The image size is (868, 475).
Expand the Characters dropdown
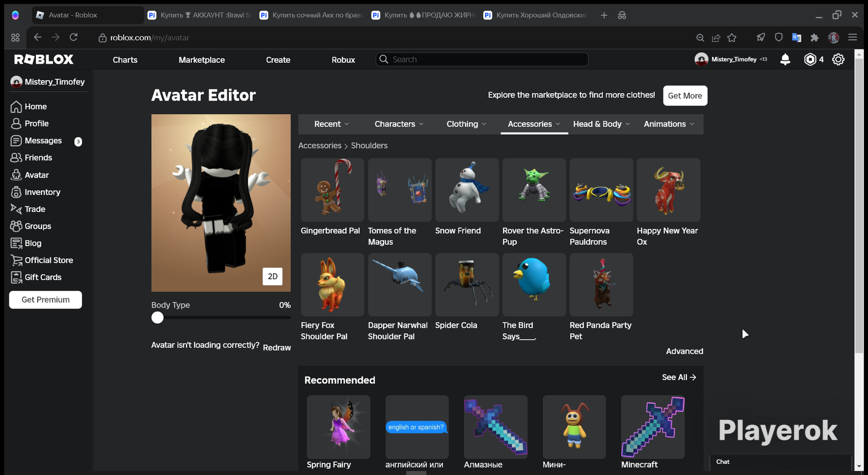[x=399, y=124]
